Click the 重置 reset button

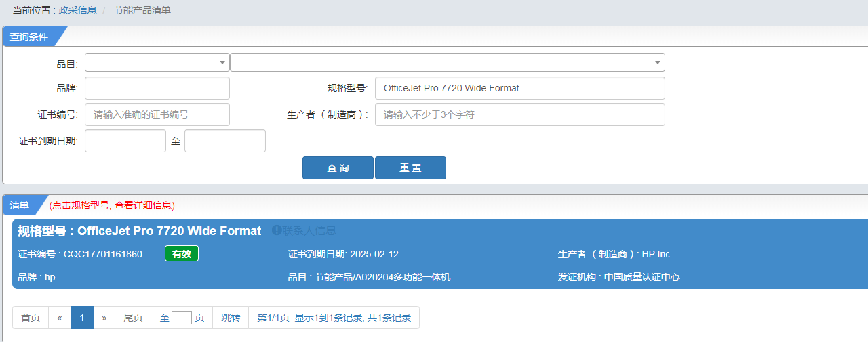tap(410, 168)
